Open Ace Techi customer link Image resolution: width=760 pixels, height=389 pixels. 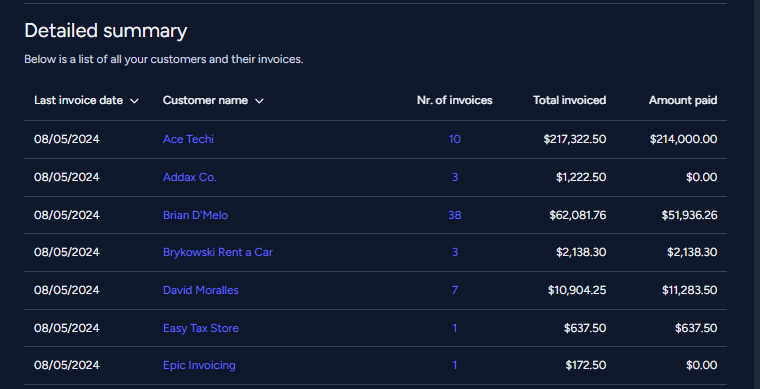click(x=188, y=139)
